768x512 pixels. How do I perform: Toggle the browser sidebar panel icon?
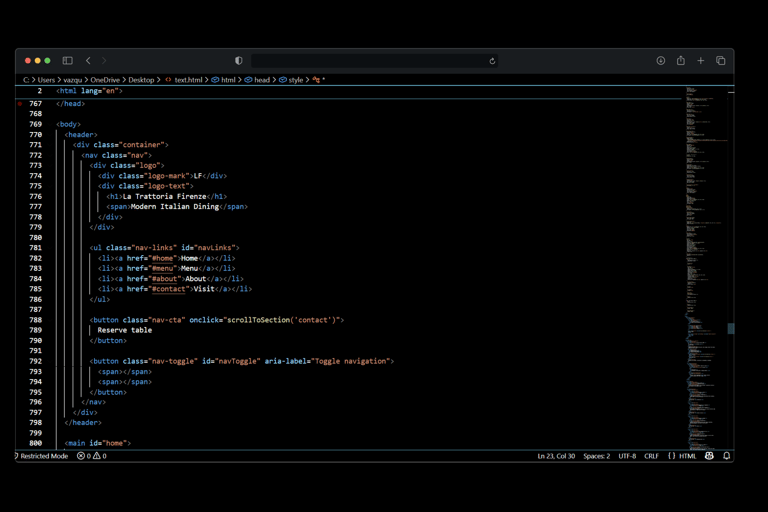pos(67,61)
